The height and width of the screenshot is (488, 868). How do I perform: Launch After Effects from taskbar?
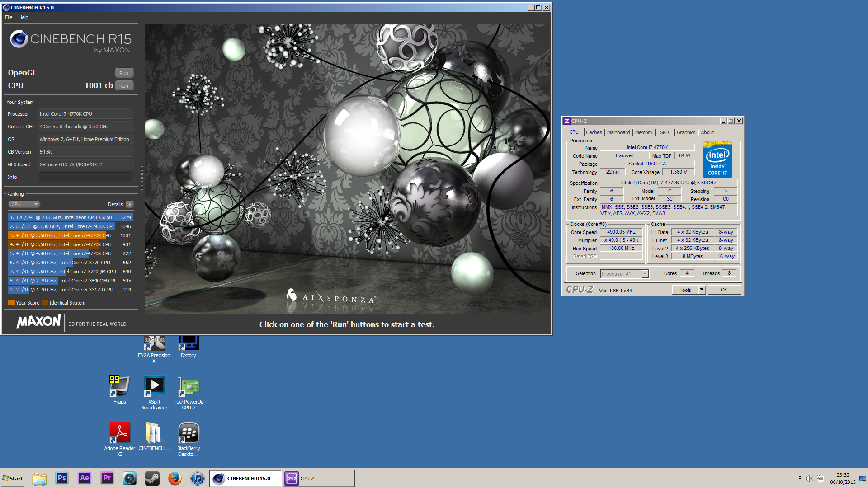click(85, 478)
